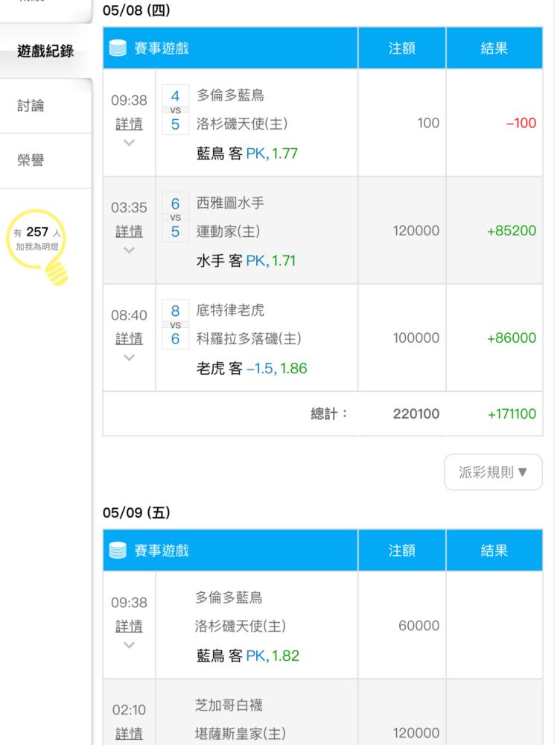The height and width of the screenshot is (745, 560).
Task: Expand chevron under 08:40 Tigers row
Action: click(x=129, y=357)
